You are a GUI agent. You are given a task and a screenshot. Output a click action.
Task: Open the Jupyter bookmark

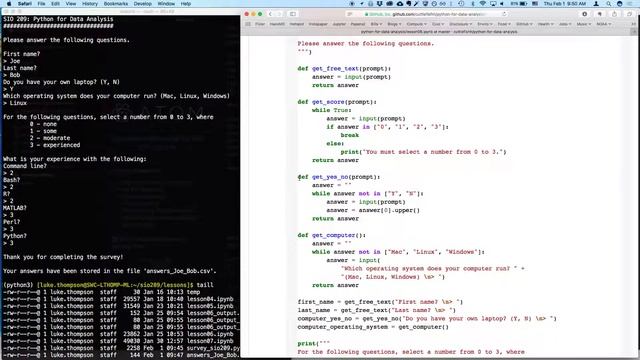pos(339,24)
